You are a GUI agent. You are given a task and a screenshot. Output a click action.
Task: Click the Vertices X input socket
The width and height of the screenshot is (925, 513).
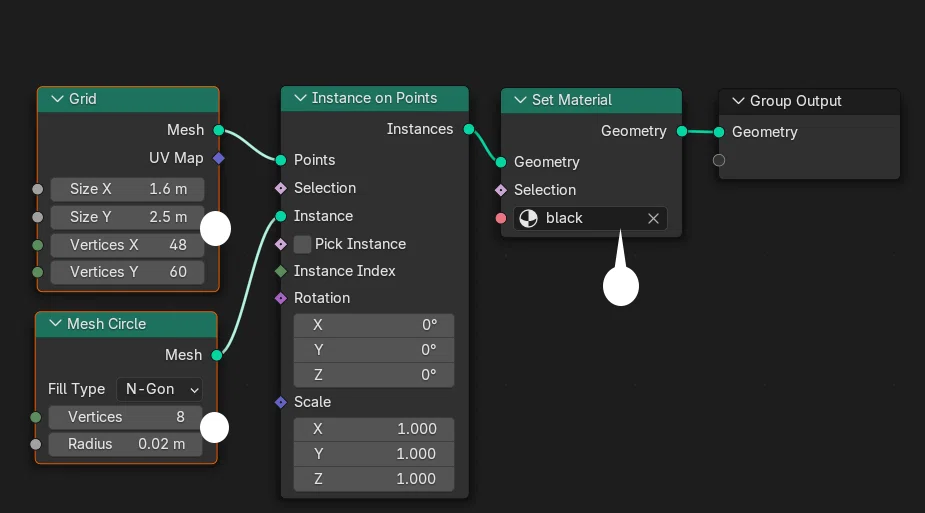[x=38, y=245]
